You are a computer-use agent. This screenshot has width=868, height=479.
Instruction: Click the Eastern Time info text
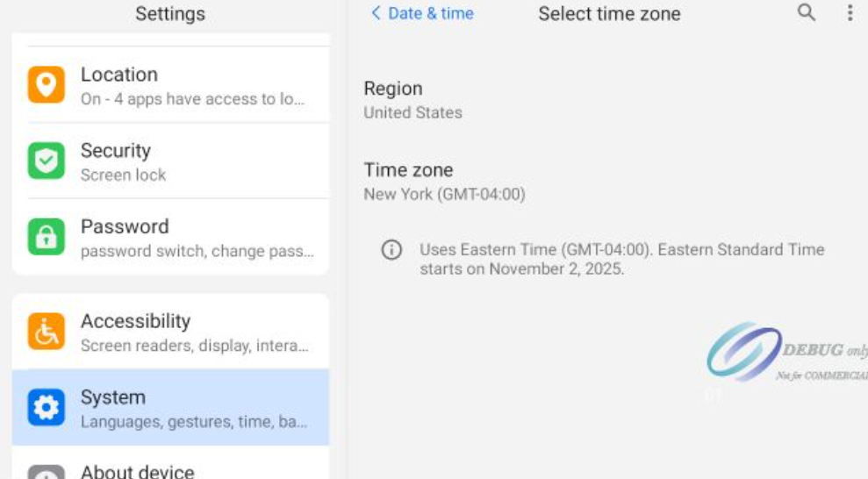621,259
